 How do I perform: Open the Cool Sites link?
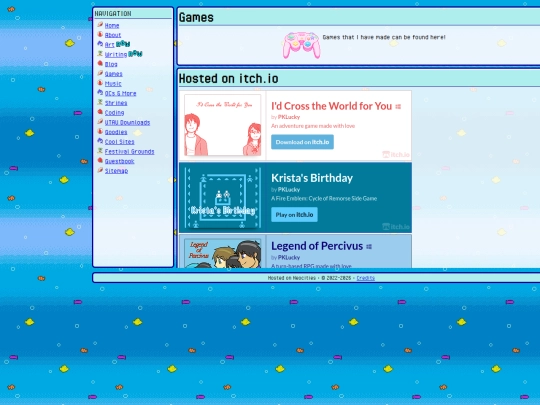point(120,142)
